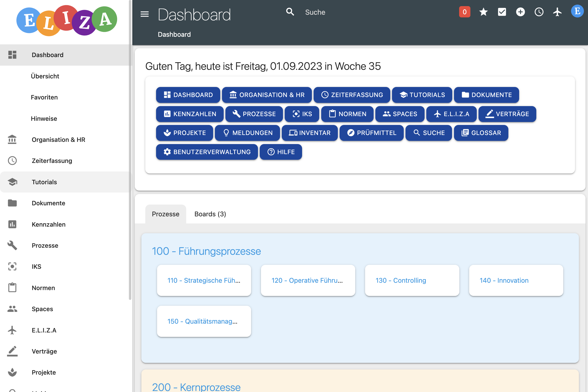
Task: Click Organisation & HR bank icon in sidebar
Action: coord(12,139)
